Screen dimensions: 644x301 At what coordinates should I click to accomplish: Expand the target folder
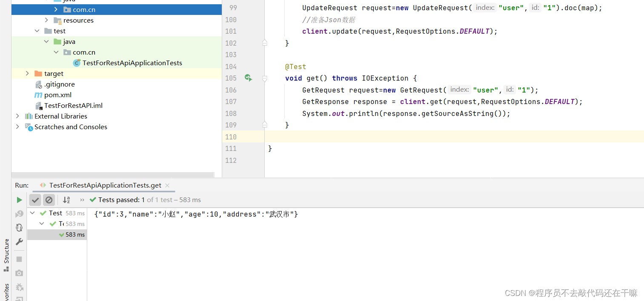click(28, 73)
